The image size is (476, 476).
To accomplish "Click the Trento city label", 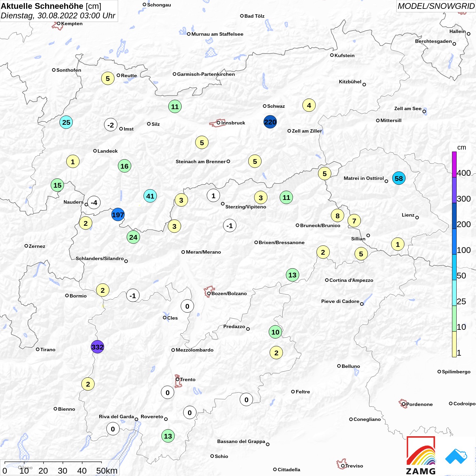I will 188,379.
